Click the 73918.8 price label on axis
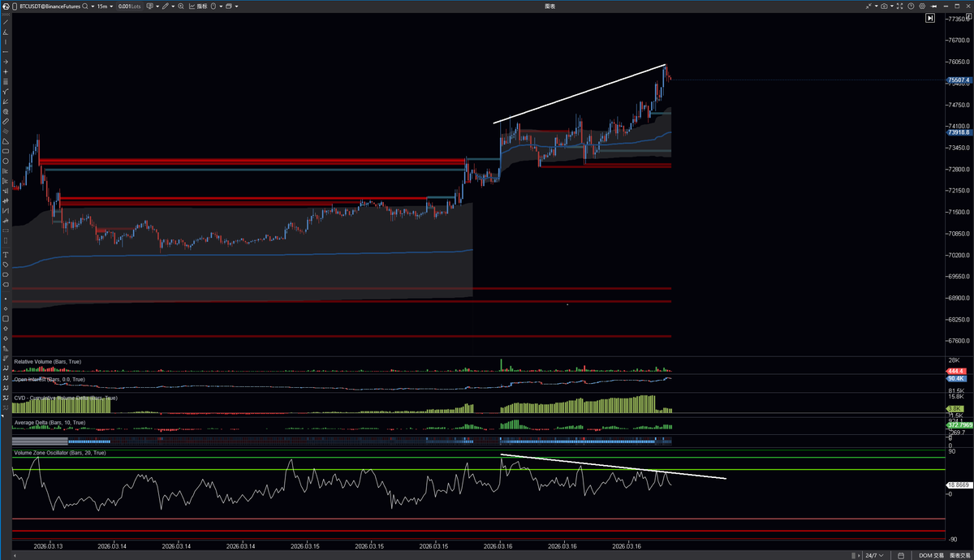974x560 pixels. pyautogui.click(x=959, y=131)
